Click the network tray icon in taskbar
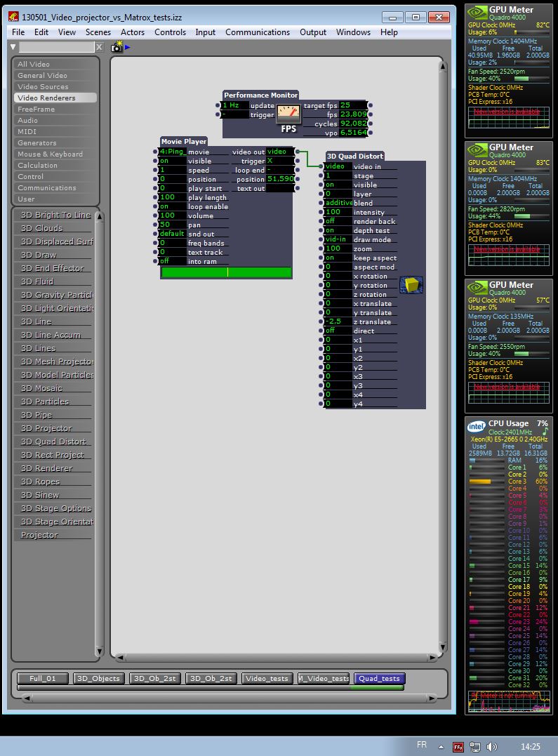 pos(474,747)
